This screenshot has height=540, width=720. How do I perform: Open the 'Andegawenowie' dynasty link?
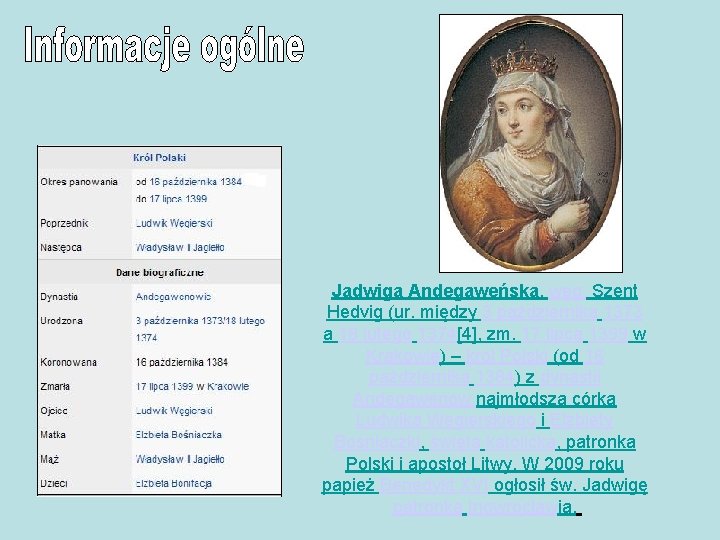pyautogui.click(x=173, y=297)
